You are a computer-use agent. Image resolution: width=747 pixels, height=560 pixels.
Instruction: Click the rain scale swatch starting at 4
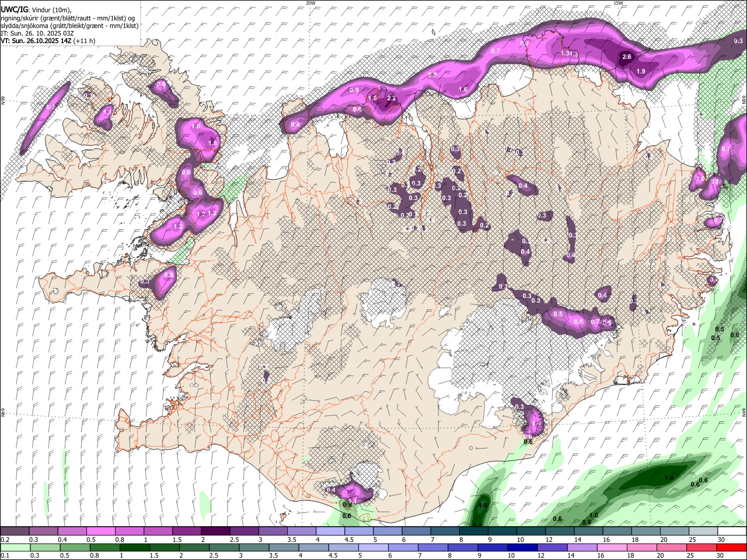coord(313,548)
